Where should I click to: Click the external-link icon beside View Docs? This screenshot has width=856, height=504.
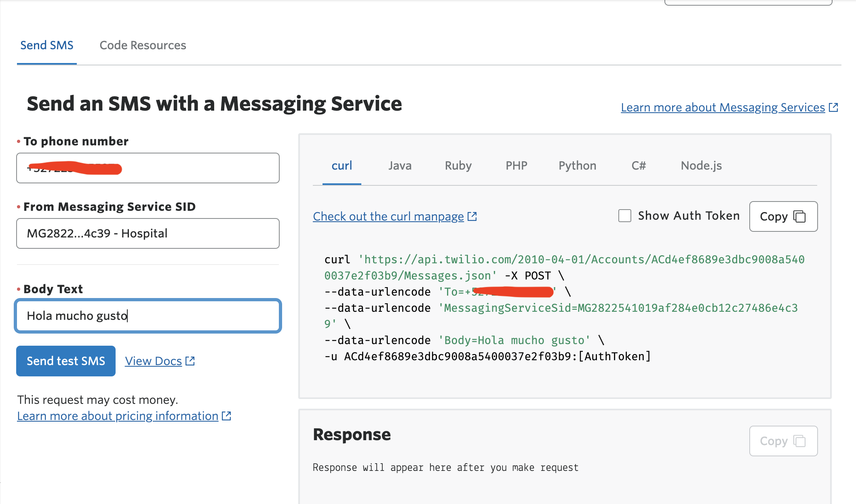pyautogui.click(x=190, y=361)
